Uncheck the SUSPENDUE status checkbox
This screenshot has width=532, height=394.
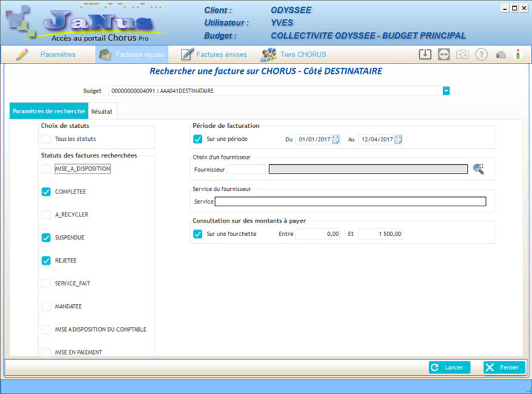(46, 238)
